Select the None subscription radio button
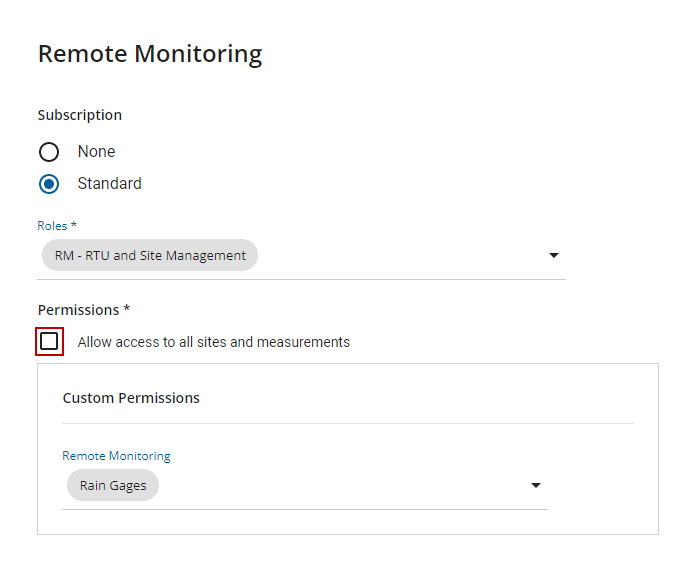The width and height of the screenshot is (692, 579). (x=49, y=152)
